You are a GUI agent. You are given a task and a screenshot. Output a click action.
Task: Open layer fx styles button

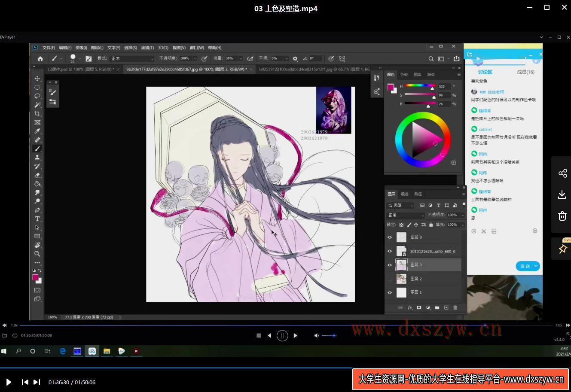[410, 307]
